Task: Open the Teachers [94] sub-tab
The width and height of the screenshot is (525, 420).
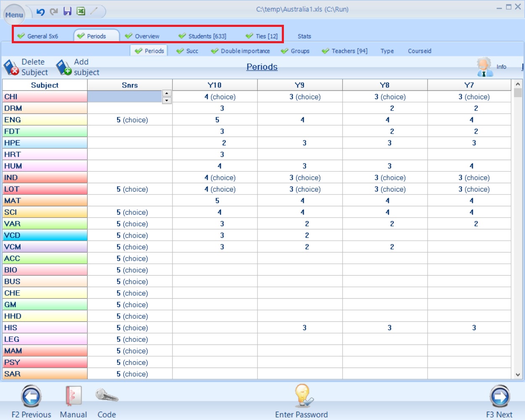Action: coord(344,51)
